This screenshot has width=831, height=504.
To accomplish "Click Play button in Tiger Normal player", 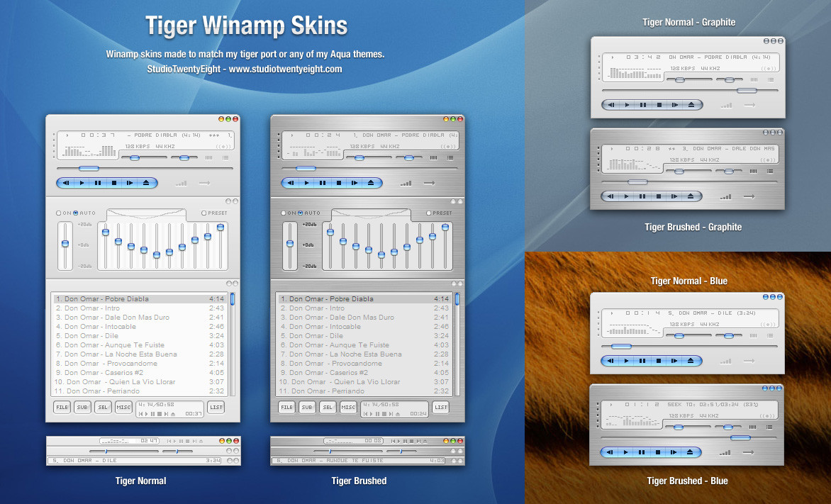I will 82,183.
